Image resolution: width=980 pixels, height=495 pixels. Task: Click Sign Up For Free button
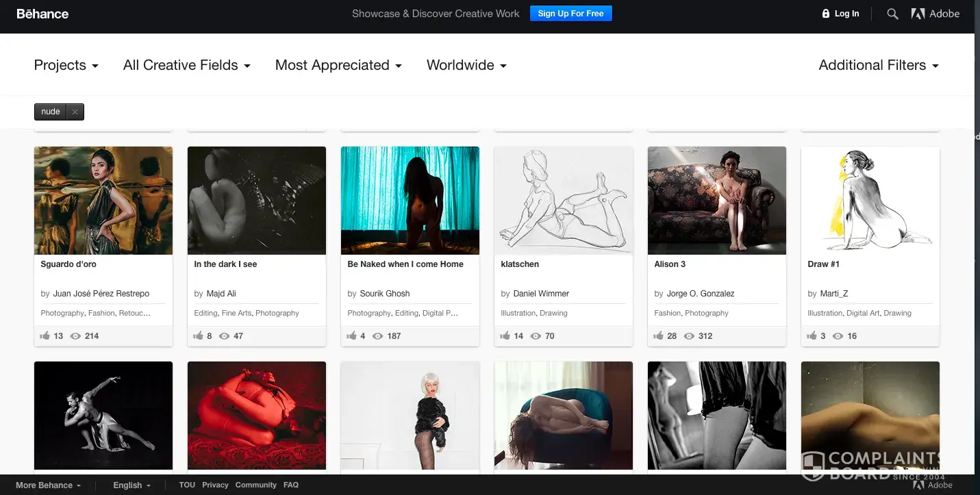[571, 14]
